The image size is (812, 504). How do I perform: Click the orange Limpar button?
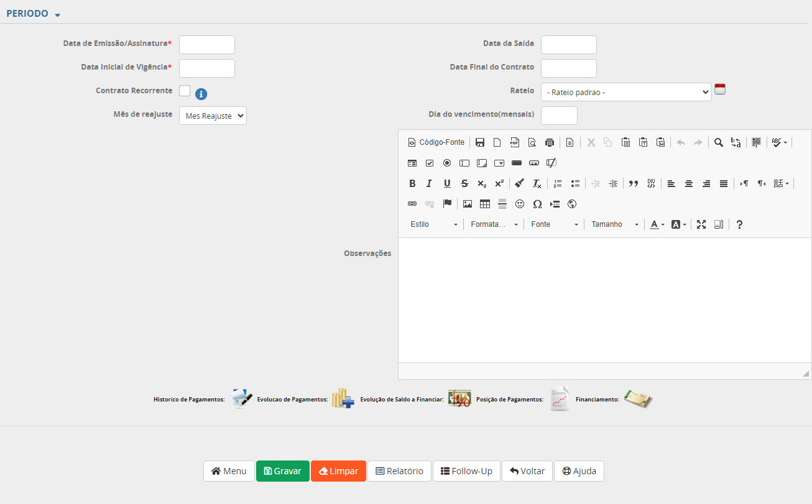point(338,471)
